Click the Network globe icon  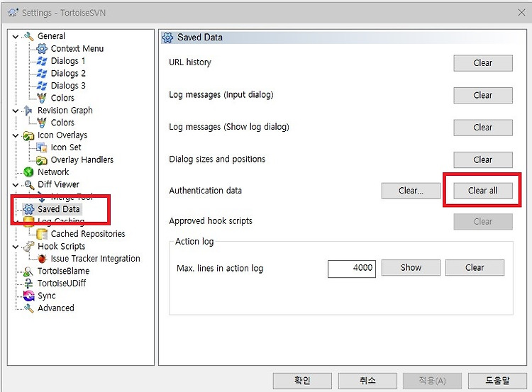[x=28, y=172]
